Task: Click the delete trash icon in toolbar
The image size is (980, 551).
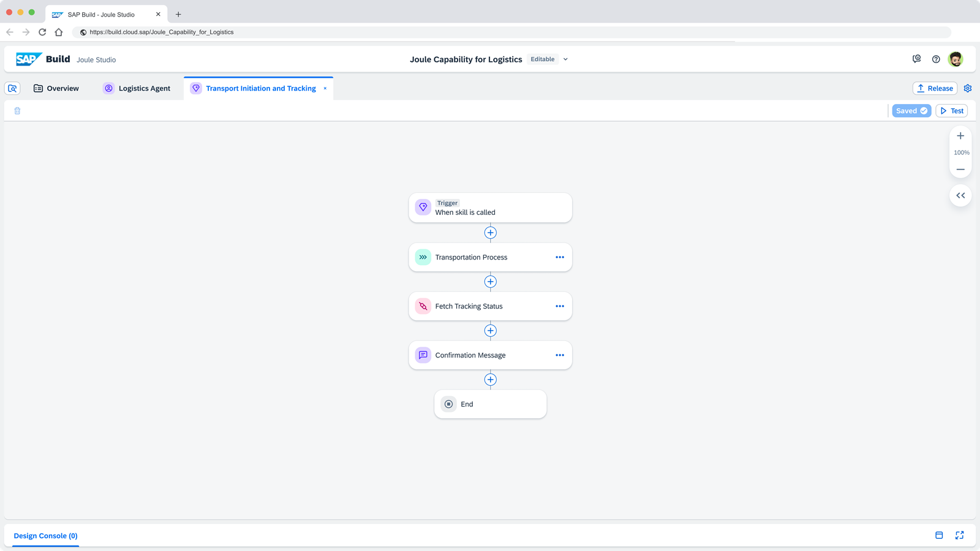Action: click(17, 111)
